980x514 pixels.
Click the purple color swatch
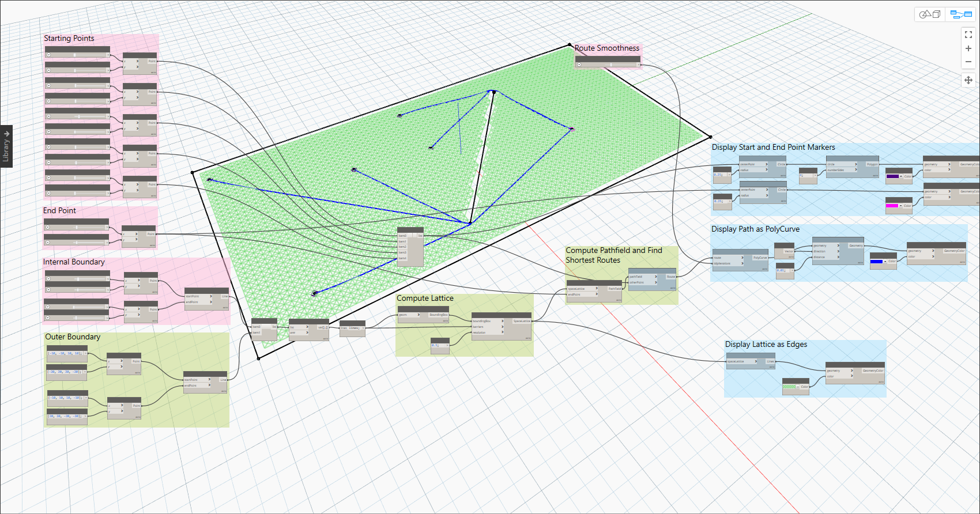pyautogui.click(x=892, y=176)
